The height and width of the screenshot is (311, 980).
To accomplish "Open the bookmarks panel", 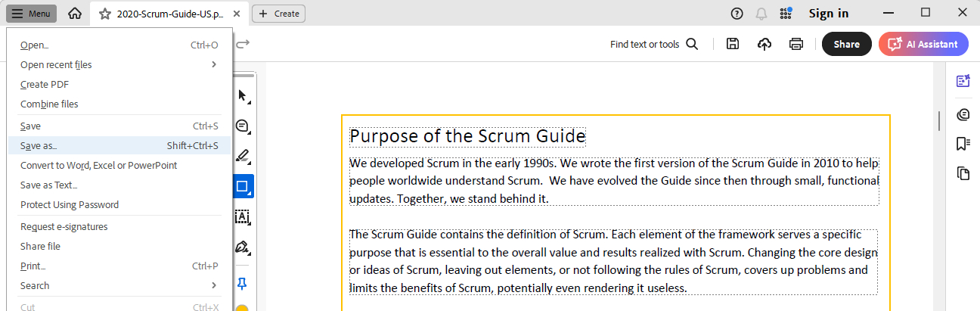I will pos(963,144).
